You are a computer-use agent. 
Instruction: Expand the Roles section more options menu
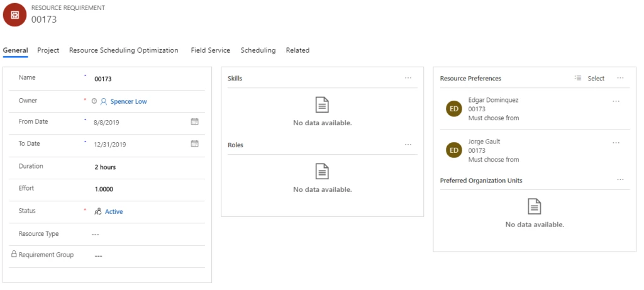(408, 145)
